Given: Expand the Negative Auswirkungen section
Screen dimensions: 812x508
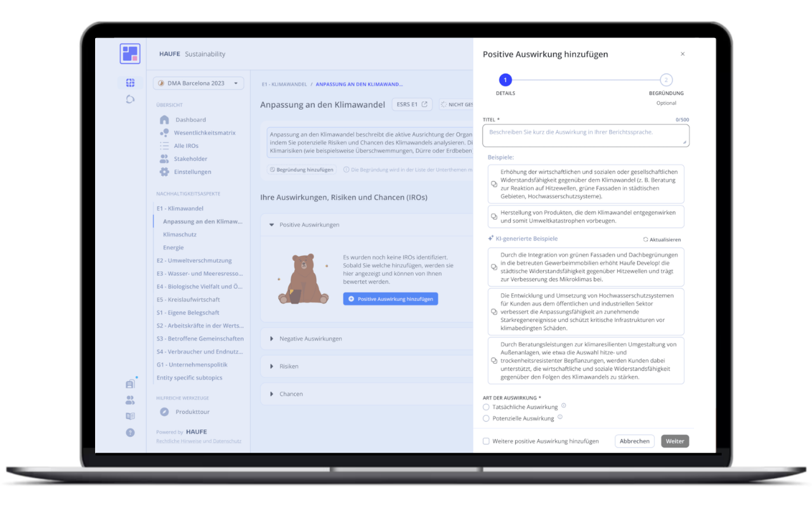Looking at the screenshot, I should tap(272, 339).
